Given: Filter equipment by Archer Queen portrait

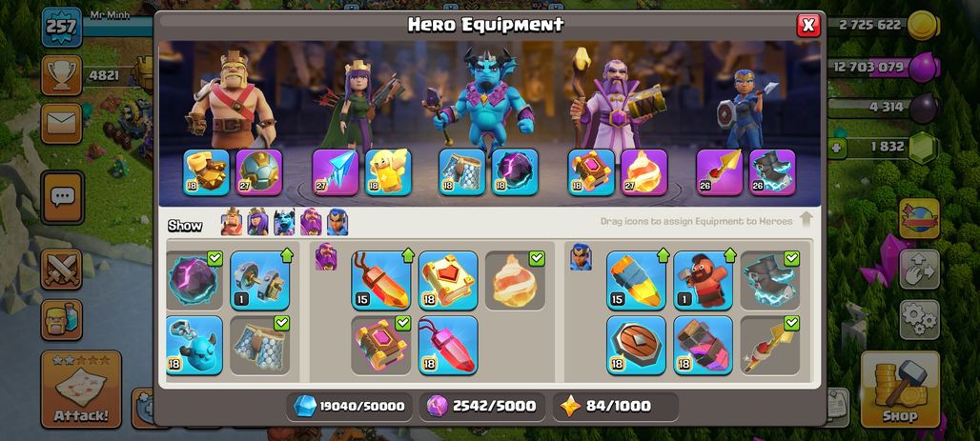Looking at the screenshot, I should coord(257,222).
